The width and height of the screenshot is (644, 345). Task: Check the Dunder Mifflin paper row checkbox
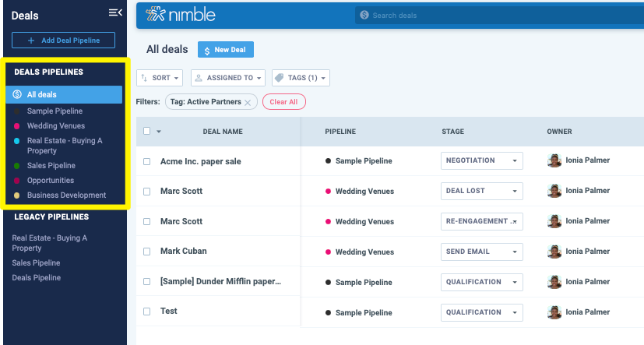click(x=146, y=281)
